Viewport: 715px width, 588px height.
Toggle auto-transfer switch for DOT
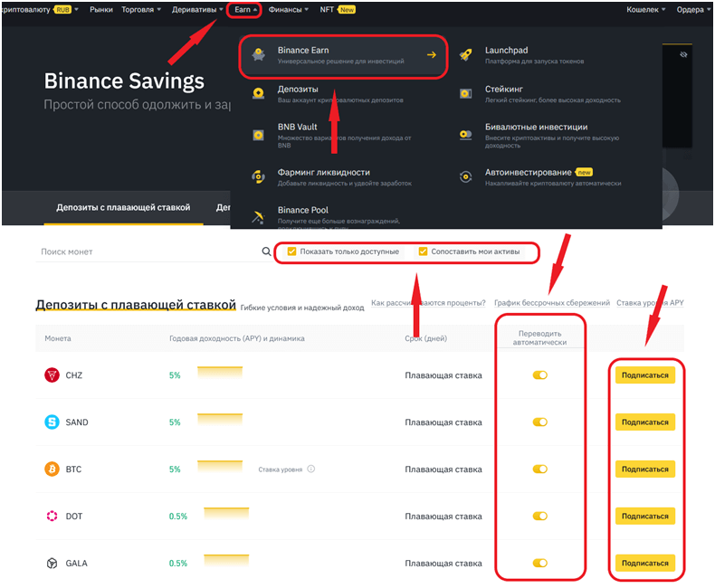[540, 516]
